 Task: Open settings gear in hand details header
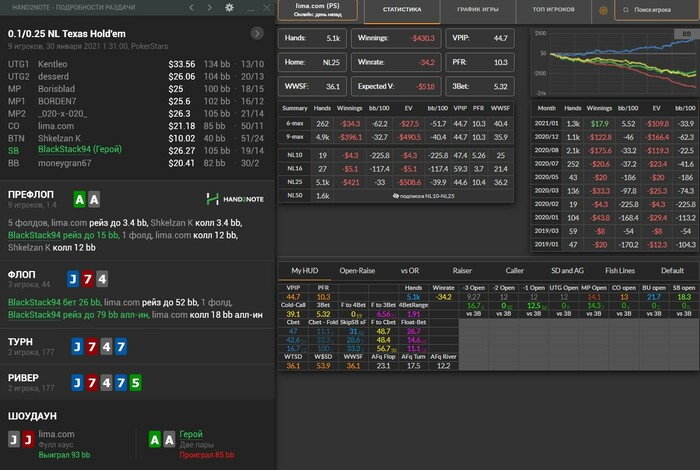(x=229, y=8)
